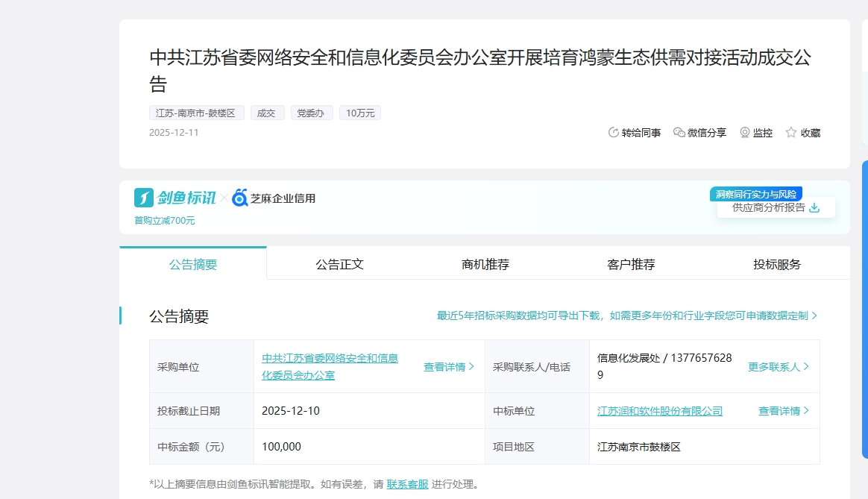The width and height of the screenshot is (868, 499).
Task: Click the 联系客服 link
Action: pyautogui.click(x=407, y=484)
